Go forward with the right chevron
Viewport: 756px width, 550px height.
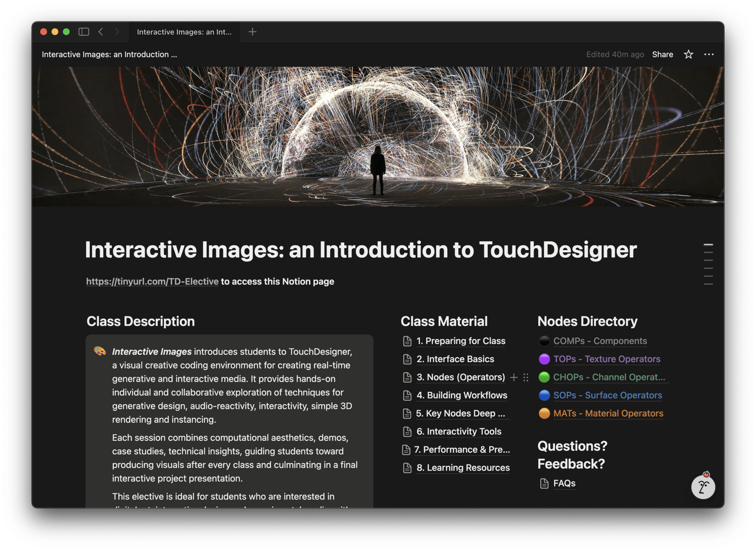[117, 32]
